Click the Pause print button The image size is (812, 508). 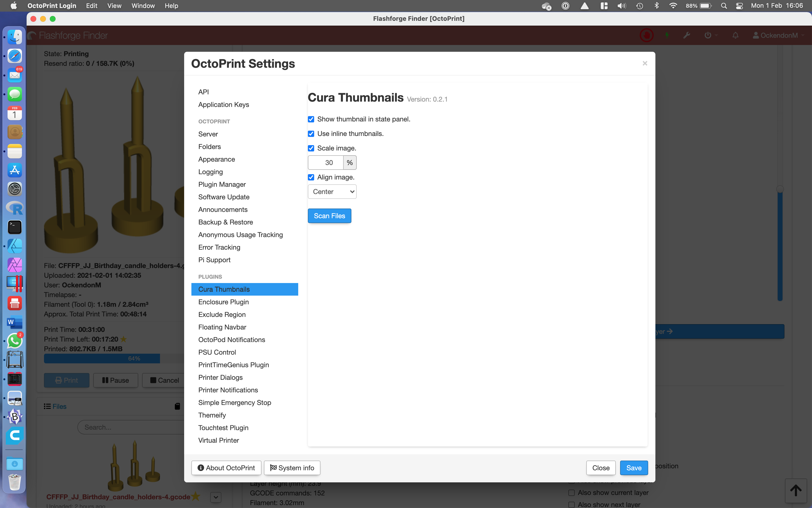116,380
